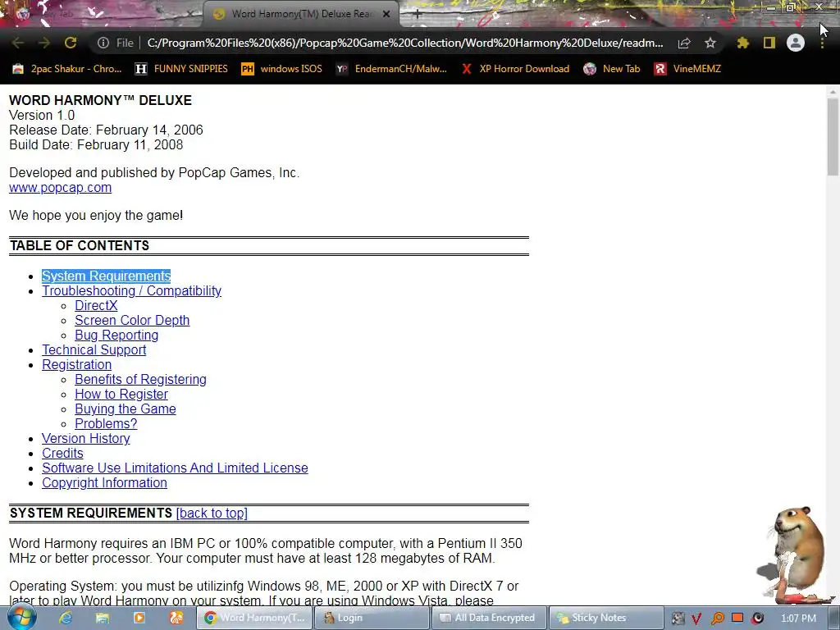The height and width of the screenshot is (630, 840).
Task: Open the Chrome three-dot menu
Action: tap(822, 43)
